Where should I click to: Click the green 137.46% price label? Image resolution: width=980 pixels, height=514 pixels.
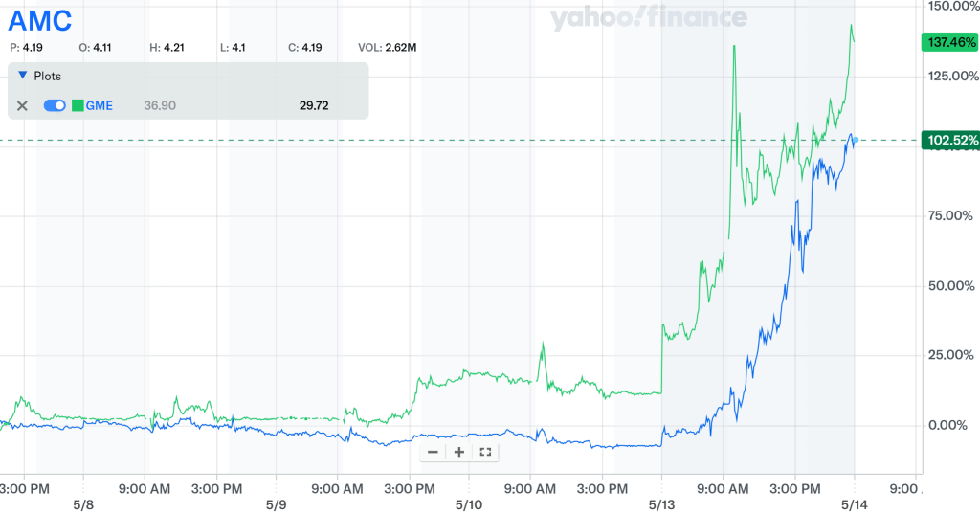click(x=949, y=42)
